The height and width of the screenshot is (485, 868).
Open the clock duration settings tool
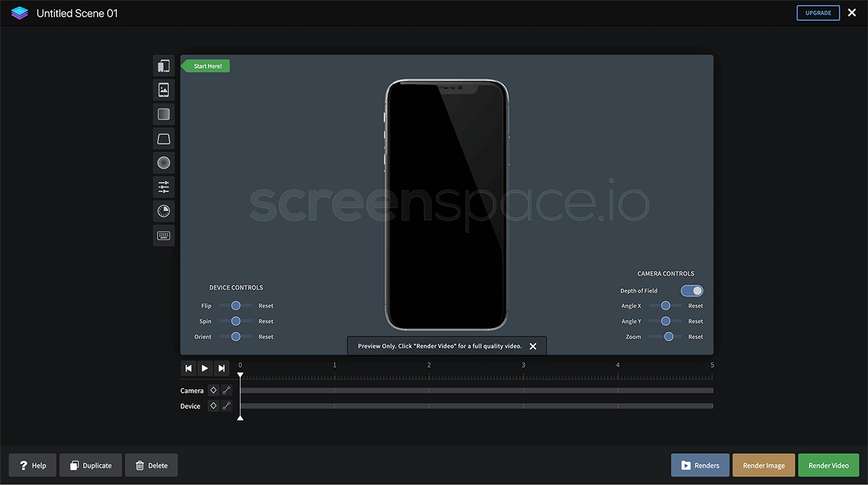(x=163, y=212)
